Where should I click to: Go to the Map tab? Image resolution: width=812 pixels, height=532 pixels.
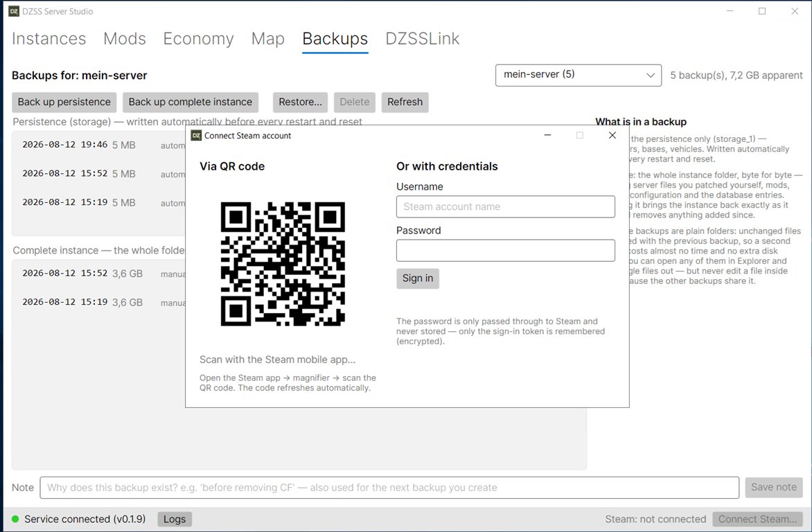tap(267, 39)
